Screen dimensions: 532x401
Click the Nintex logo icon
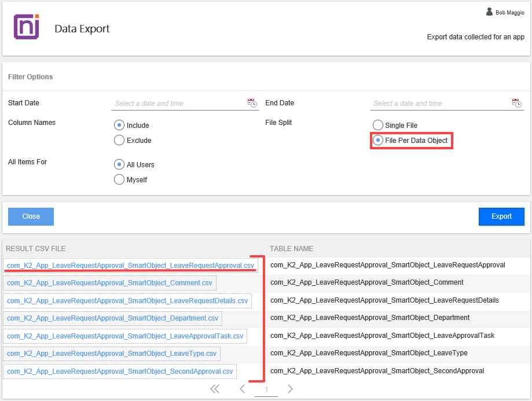coord(27,27)
